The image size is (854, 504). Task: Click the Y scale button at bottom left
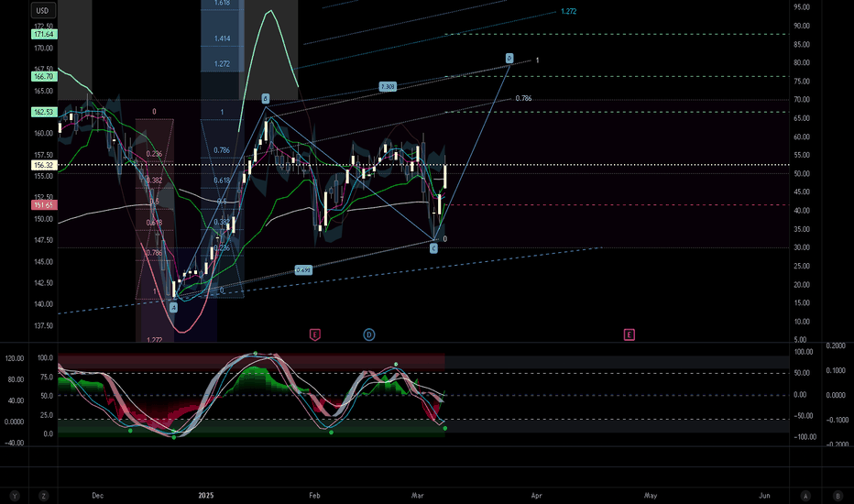click(15, 496)
